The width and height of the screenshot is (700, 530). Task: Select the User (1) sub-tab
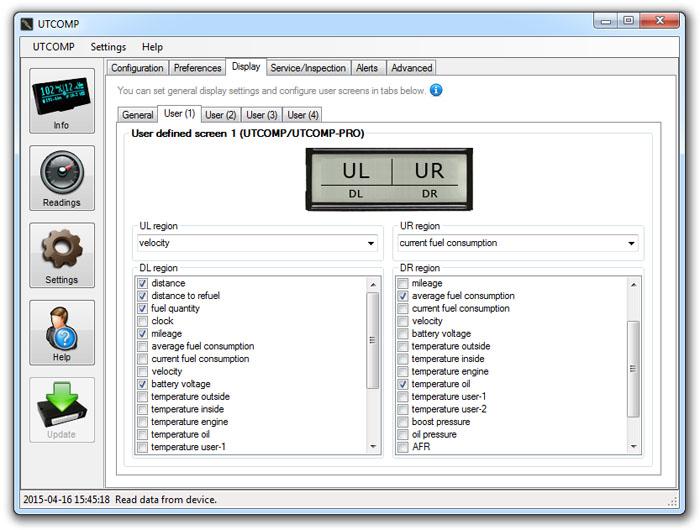(x=179, y=114)
